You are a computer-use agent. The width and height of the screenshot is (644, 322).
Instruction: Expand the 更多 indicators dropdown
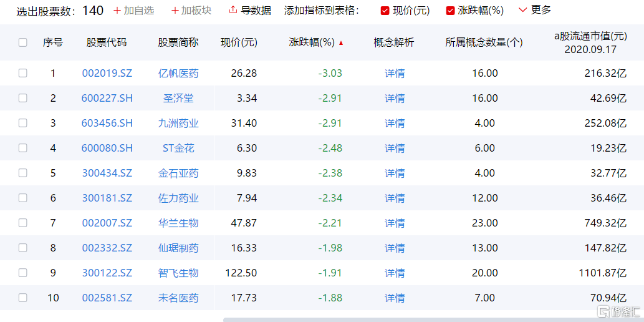[535, 10]
